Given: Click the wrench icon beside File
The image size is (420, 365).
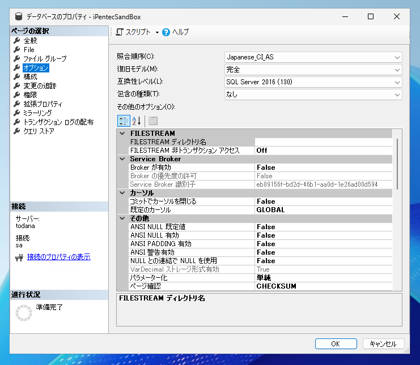Looking at the screenshot, I should [x=17, y=50].
